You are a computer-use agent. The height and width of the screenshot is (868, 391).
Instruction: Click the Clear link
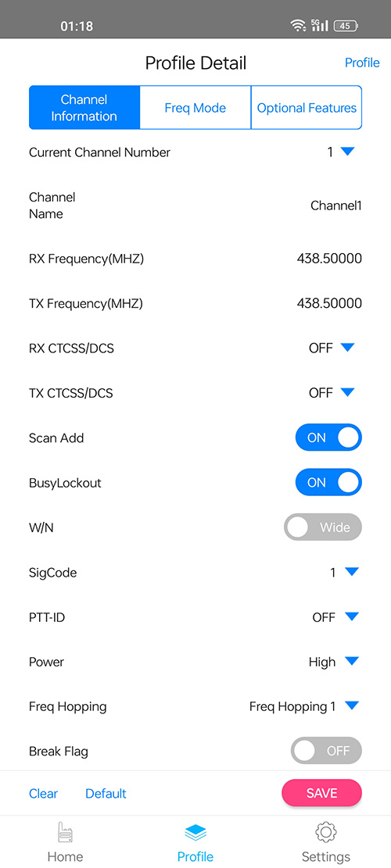coord(43,793)
